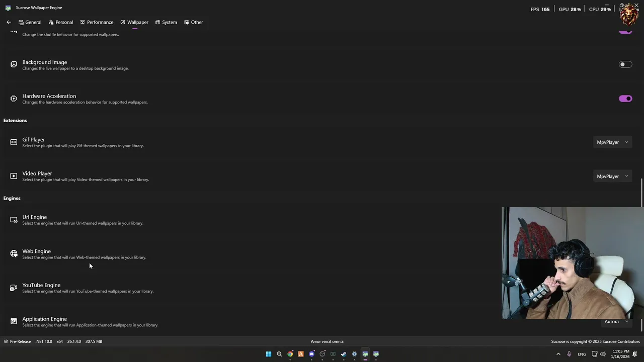Screen dimensions: 644x362
Task: Expand the Application Engine Aurora dropdown
Action: click(617, 322)
